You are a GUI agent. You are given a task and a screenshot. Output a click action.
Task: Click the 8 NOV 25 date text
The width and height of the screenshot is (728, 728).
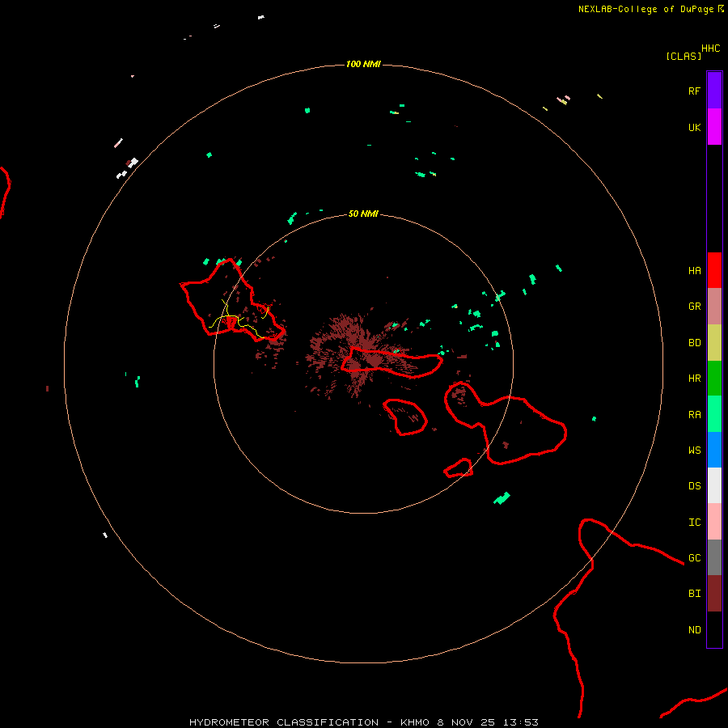point(466,722)
